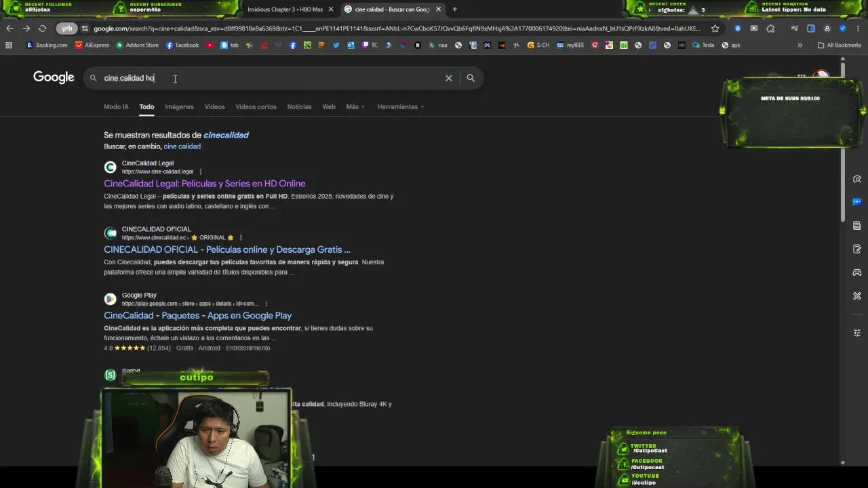Image resolution: width=868 pixels, height=488 pixels.
Task: Open CineCalidad Google Play result title
Action: click(x=197, y=316)
